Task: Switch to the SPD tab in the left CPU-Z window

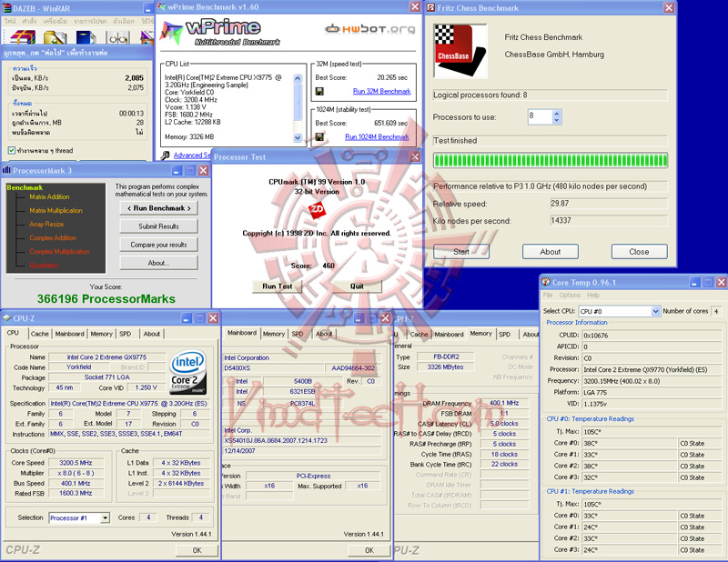Action: (x=126, y=334)
